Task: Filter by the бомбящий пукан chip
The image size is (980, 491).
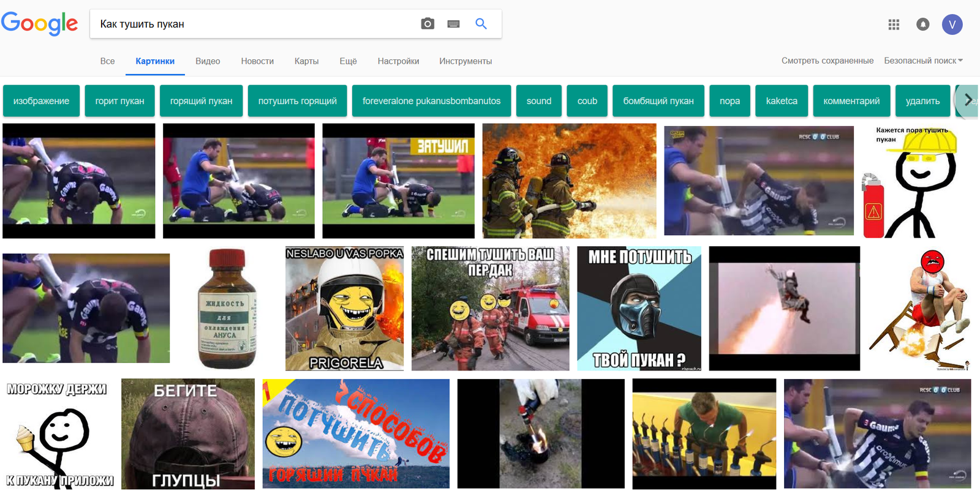Action: (658, 100)
